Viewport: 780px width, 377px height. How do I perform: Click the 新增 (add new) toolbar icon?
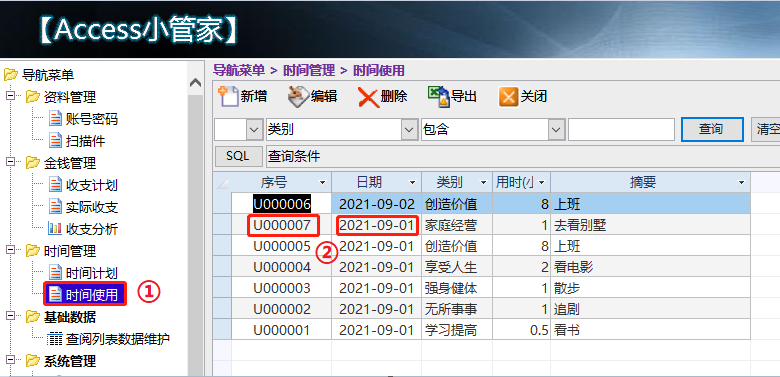pos(229,96)
